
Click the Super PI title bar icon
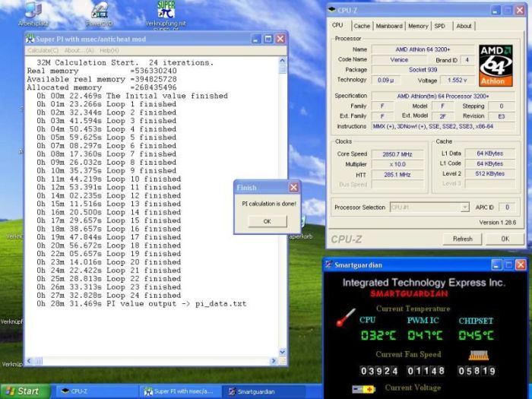pyautogui.click(x=30, y=39)
